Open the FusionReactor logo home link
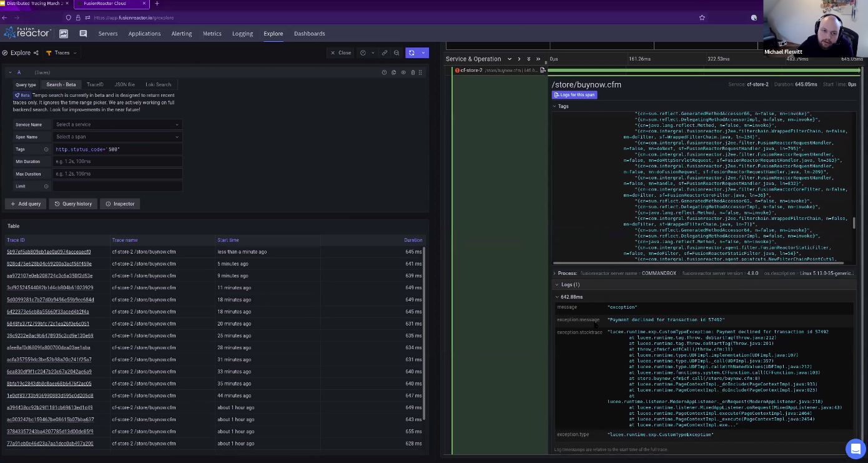Viewport: 868px width, 463px height. [27, 32]
